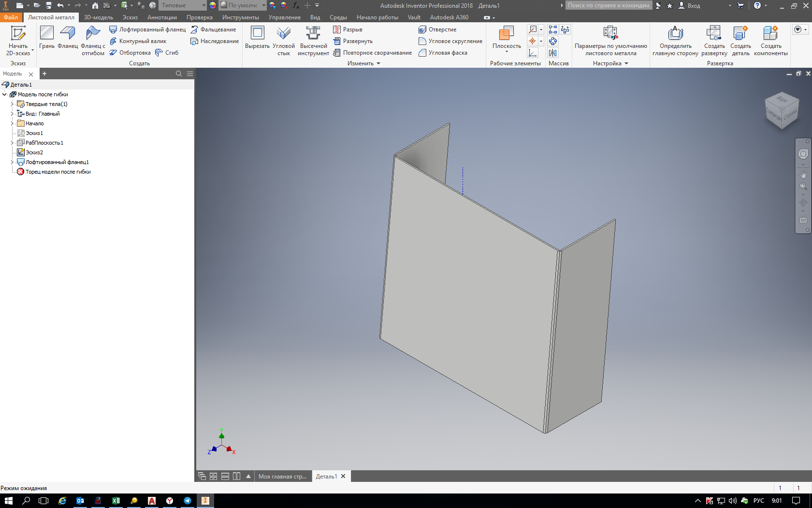
Task: Expand the Лофтированный фланец1 feature node
Action: pyautogui.click(x=12, y=162)
